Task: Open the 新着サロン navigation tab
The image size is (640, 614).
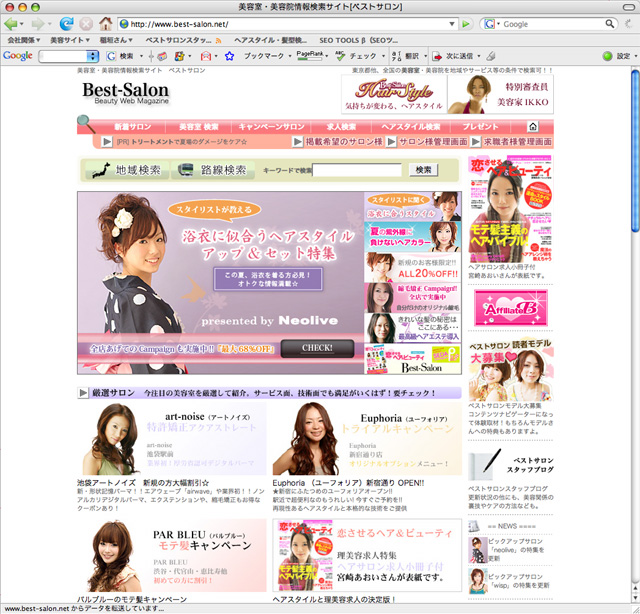Action: (133, 127)
